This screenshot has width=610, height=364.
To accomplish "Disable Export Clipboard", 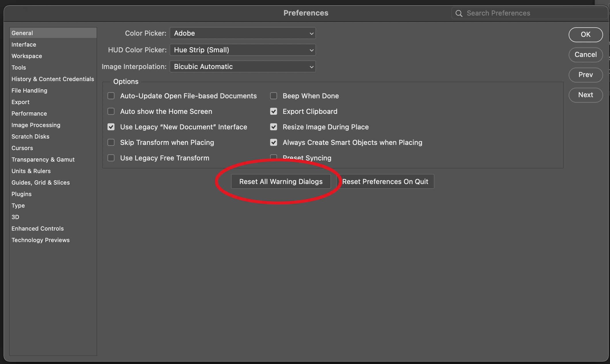I will 273,111.
